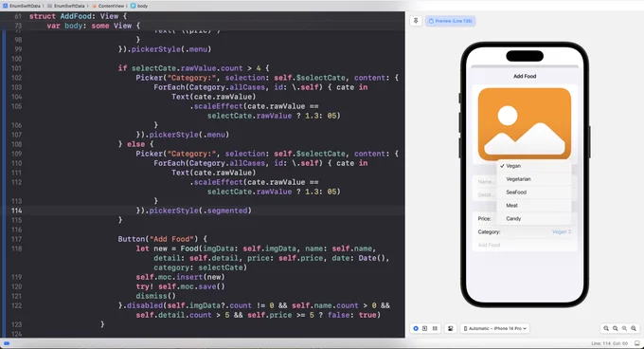
Task: Select Vegan in the category menu
Action: pos(534,166)
